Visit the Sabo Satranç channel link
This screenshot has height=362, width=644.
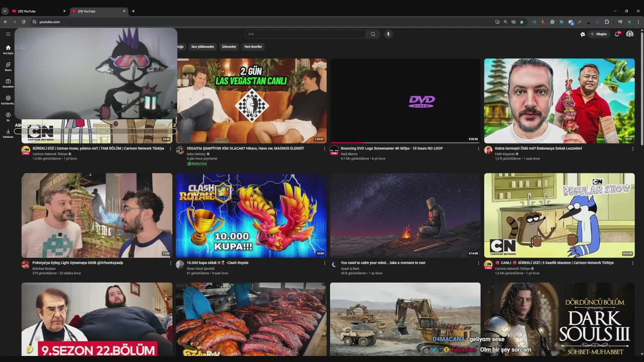point(196,154)
